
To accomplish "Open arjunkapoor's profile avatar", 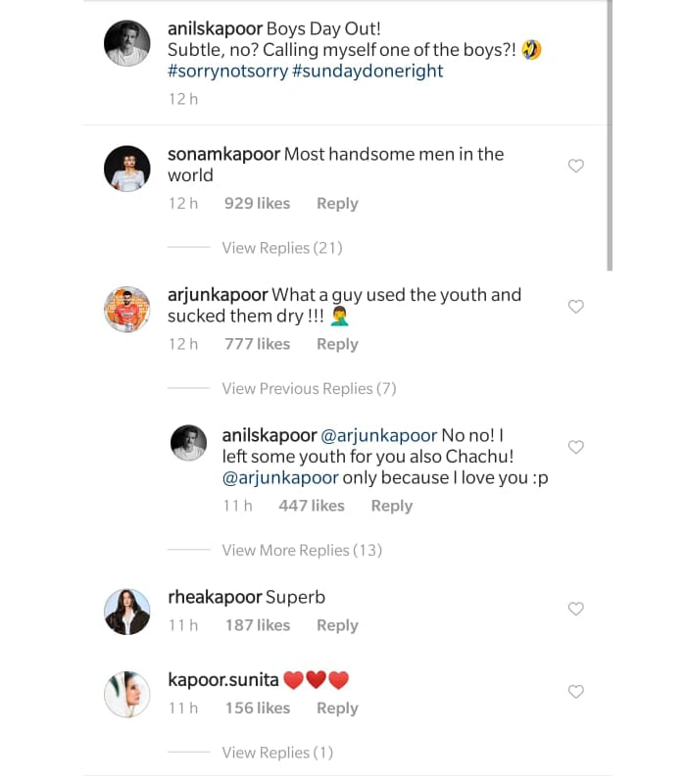I will click(x=126, y=310).
